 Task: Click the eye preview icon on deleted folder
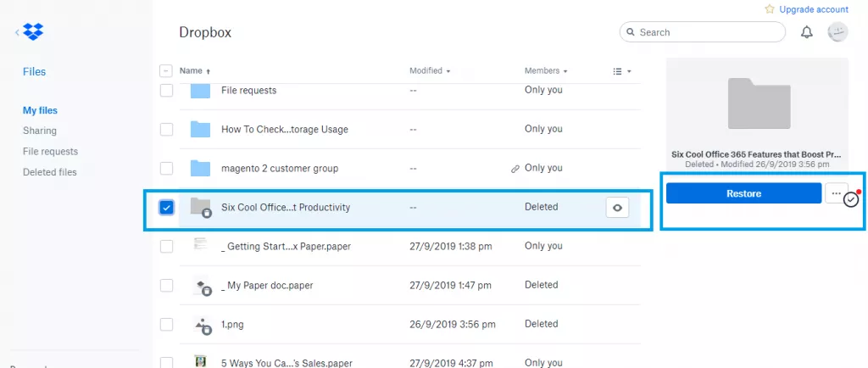(x=617, y=208)
